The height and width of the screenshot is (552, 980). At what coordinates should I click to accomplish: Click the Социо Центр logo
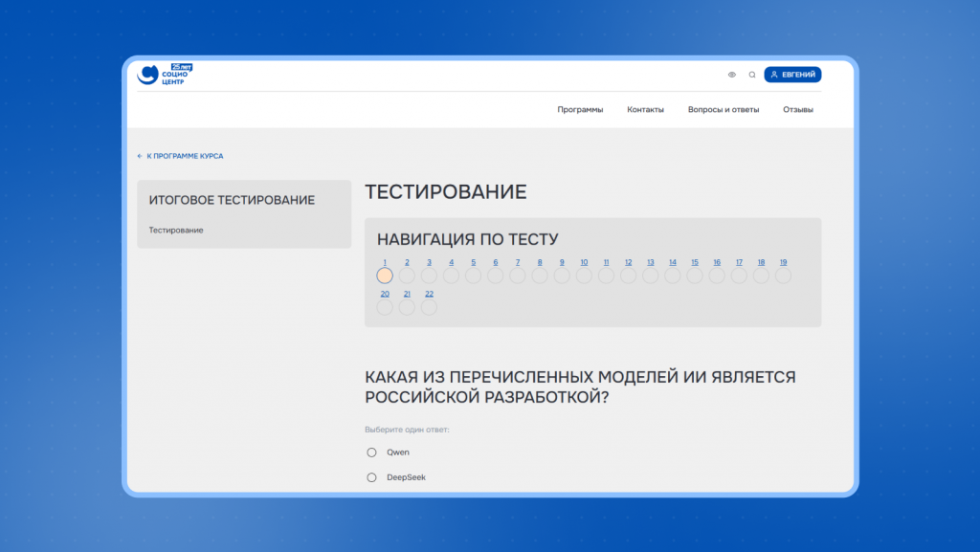[165, 75]
